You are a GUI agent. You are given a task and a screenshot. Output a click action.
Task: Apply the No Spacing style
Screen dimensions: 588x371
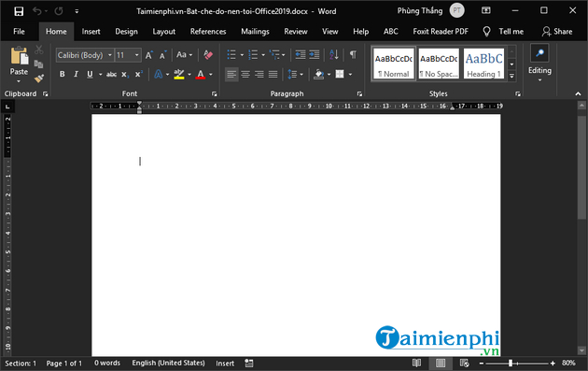tap(439, 64)
